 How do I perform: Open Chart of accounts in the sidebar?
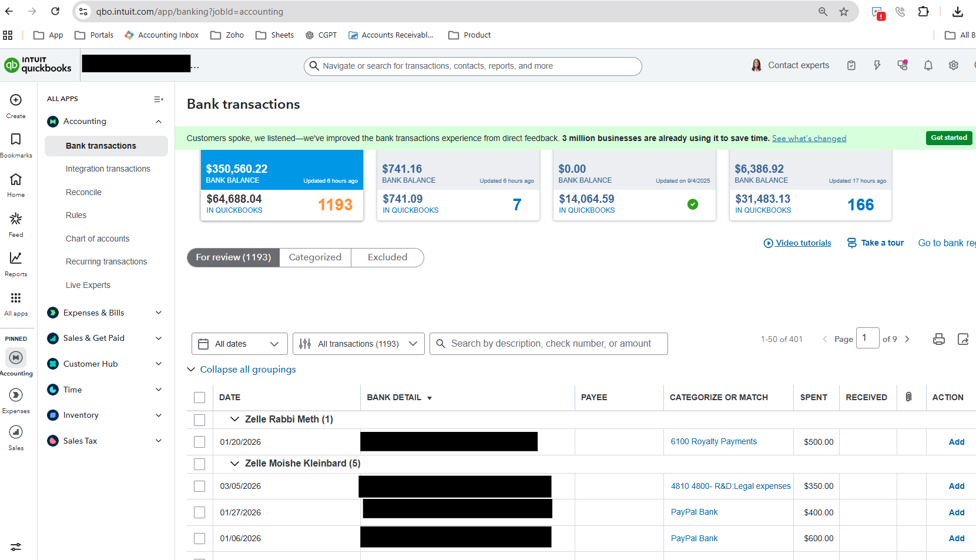coord(98,239)
